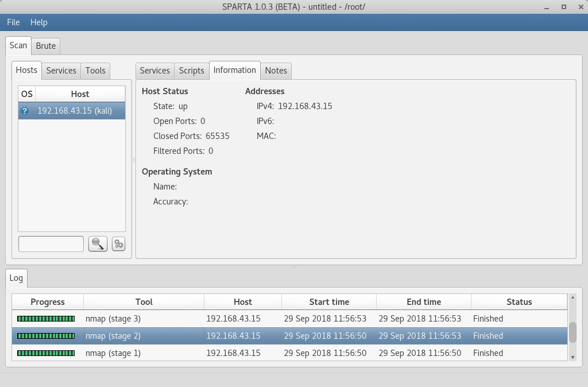Click the unknown OS question mark icon
The image size is (588, 387).
coord(25,111)
